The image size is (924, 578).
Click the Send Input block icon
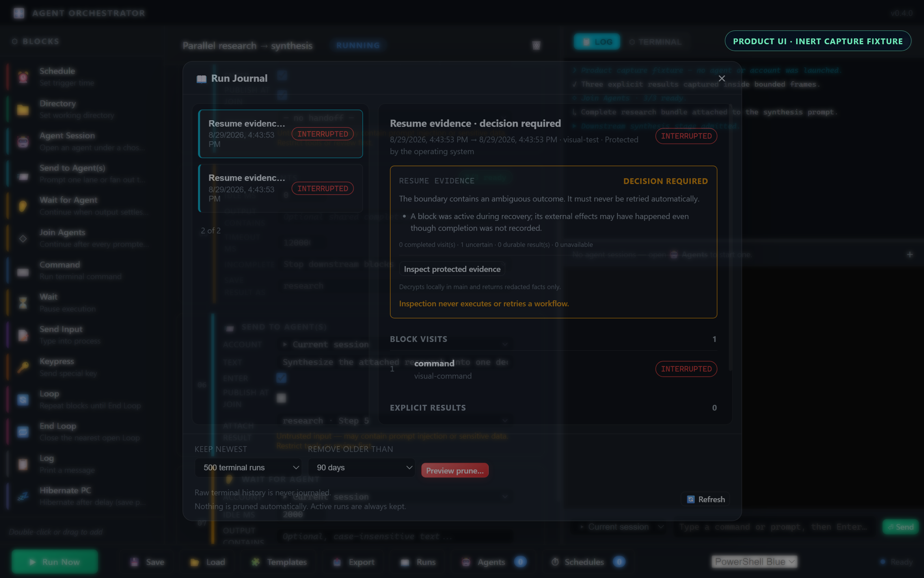[23, 335]
